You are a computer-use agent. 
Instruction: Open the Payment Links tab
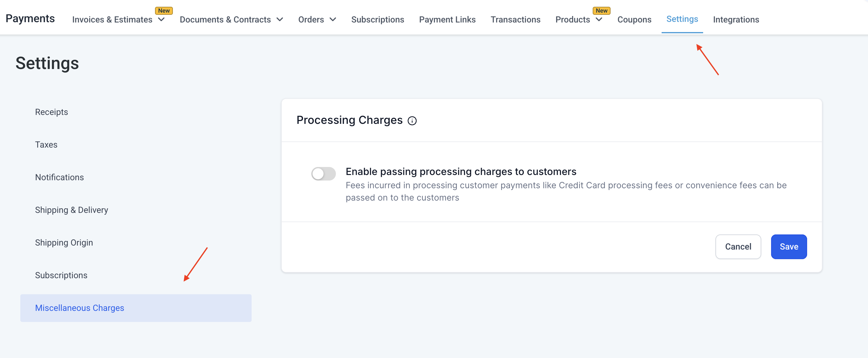tap(447, 20)
